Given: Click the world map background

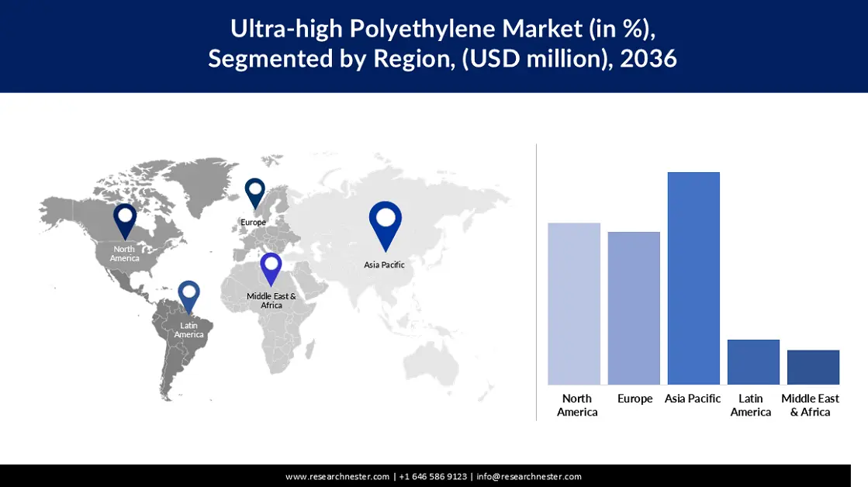Looking at the screenshot, I should coord(349,349).
